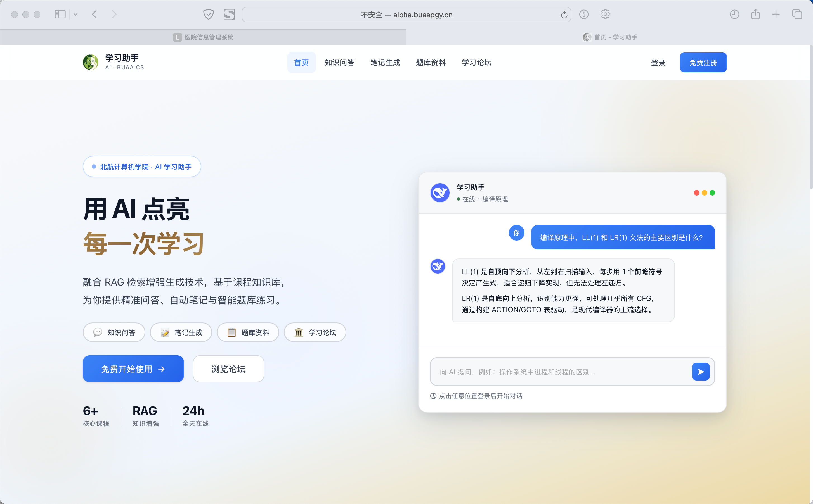813x504 pixels.
Task: Click the whale avatar beside AI reply
Action: click(438, 266)
